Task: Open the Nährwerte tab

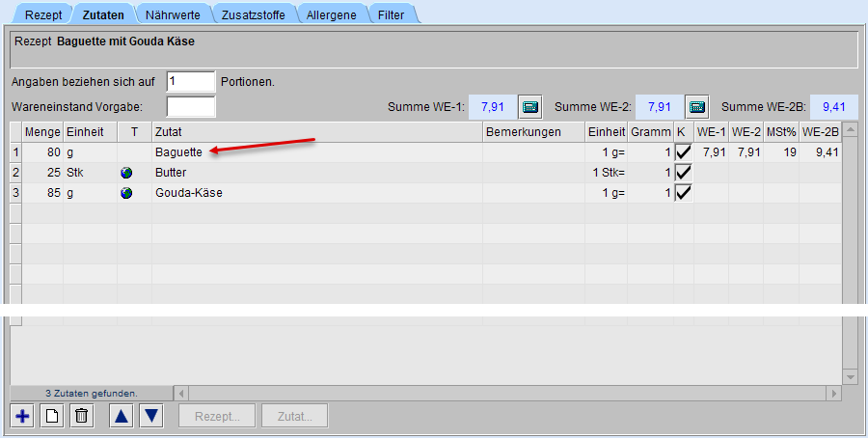Action: 173,14
